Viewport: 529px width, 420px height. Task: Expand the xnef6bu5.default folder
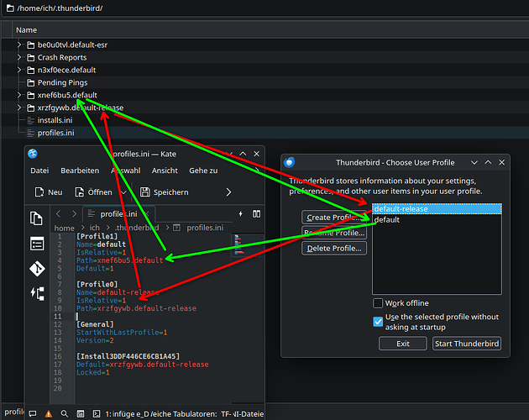tap(19, 95)
